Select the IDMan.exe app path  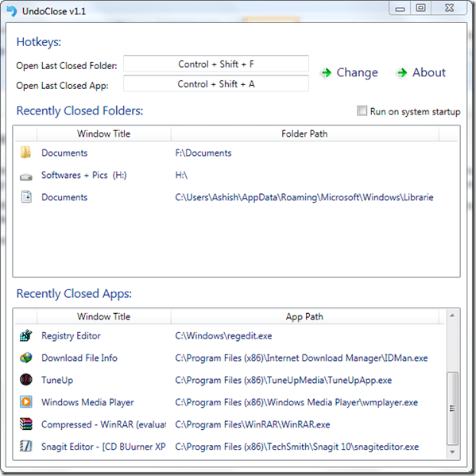tap(301, 358)
